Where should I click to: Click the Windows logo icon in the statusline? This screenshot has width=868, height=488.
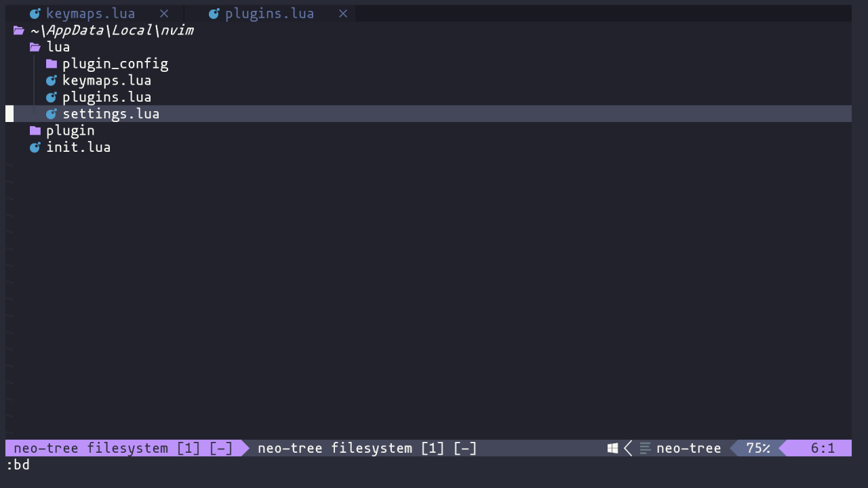pos(612,448)
